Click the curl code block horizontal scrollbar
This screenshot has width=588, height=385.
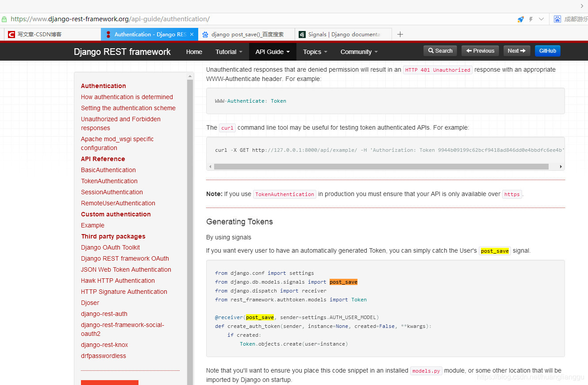(x=381, y=167)
